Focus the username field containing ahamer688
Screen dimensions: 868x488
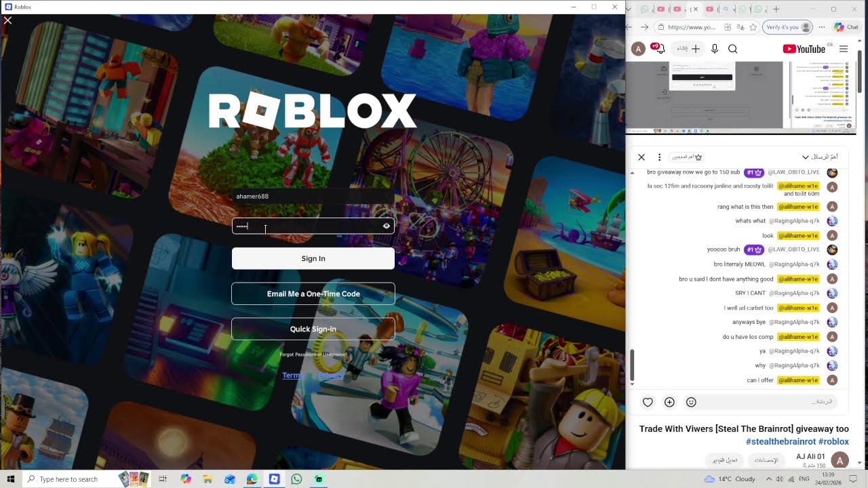pyautogui.click(x=313, y=197)
